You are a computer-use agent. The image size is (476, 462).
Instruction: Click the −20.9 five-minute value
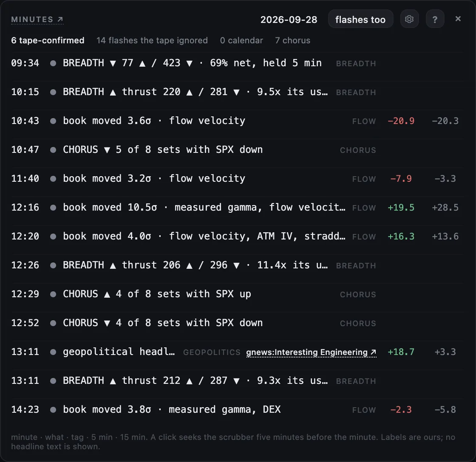pos(401,121)
